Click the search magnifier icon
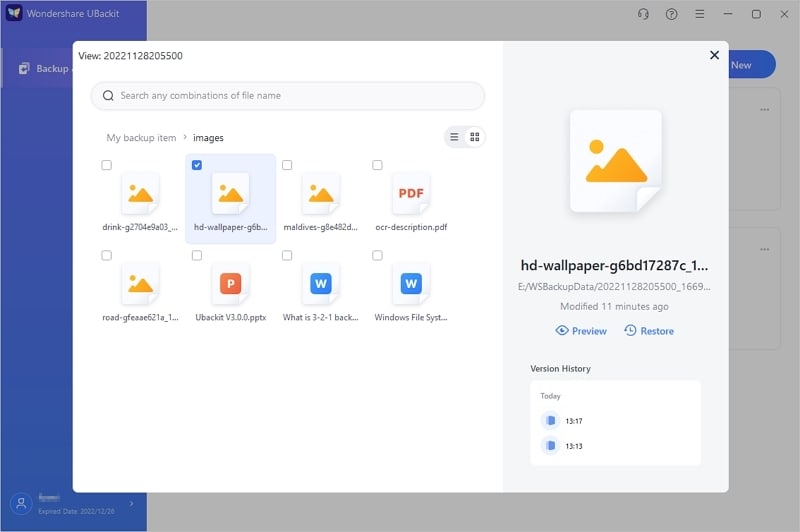 (x=108, y=95)
